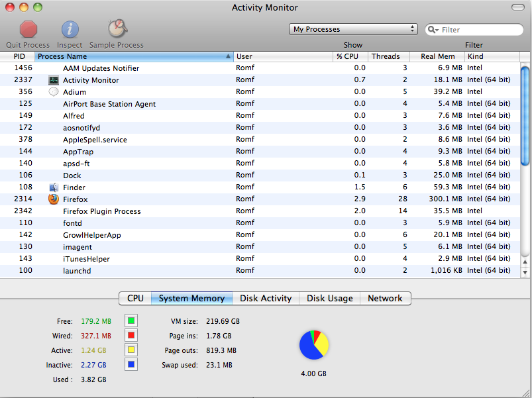Image resolution: width=532 pixels, height=398 pixels.
Task: Open the Inspect info icon
Action: [x=70, y=29]
